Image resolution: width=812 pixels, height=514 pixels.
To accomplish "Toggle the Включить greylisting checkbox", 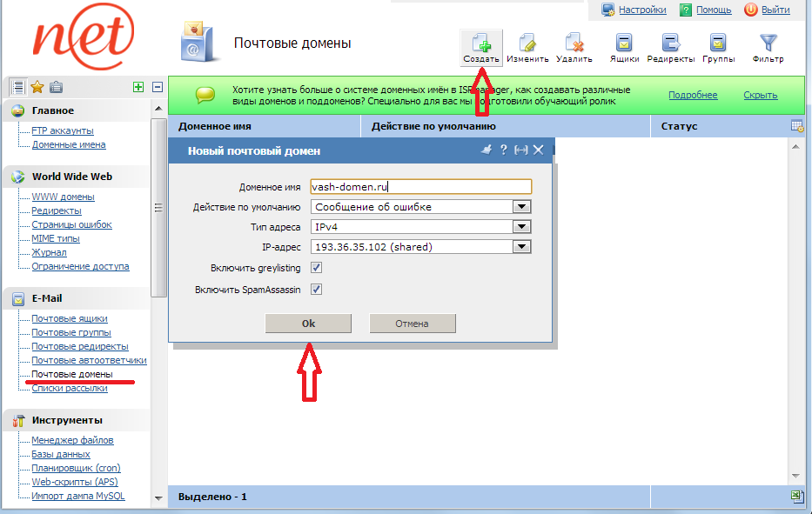I will pyautogui.click(x=317, y=269).
